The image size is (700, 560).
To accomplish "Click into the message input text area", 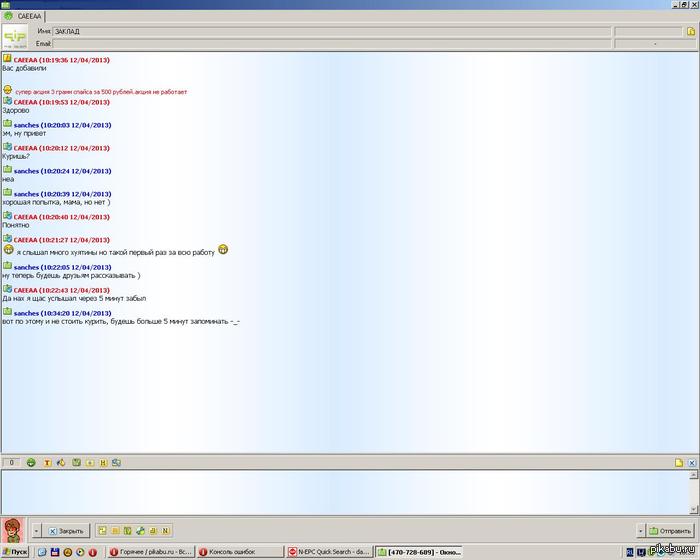I will (340, 491).
